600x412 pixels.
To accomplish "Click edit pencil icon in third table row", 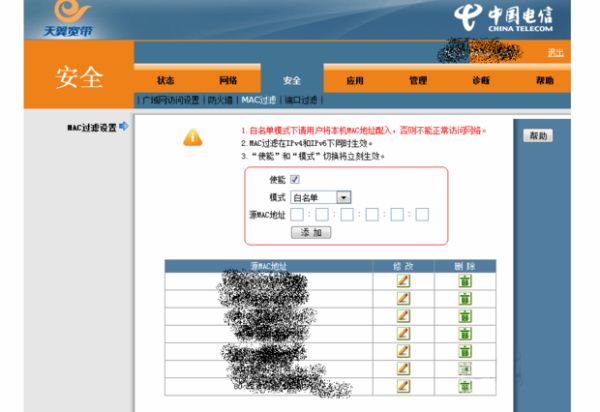I will (x=403, y=315).
